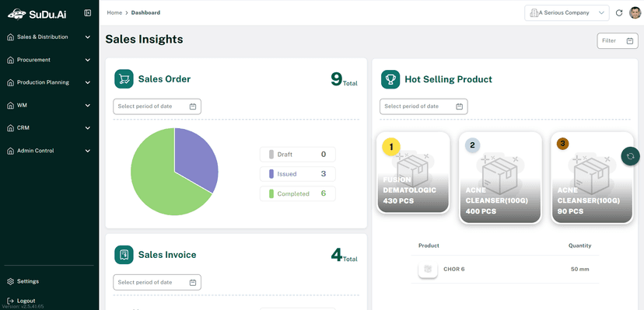Open the WM menu
The width and height of the screenshot is (644, 310).
click(x=49, y=106)
